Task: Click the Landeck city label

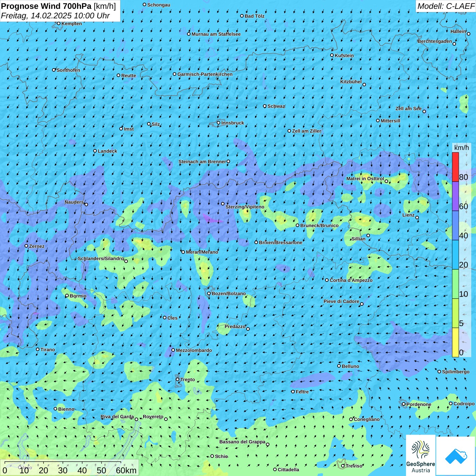Action: click(x=107, y=151)
